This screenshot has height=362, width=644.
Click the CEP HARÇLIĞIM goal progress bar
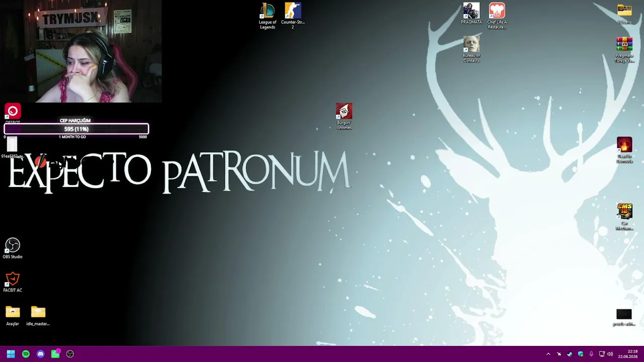[76, 129]
